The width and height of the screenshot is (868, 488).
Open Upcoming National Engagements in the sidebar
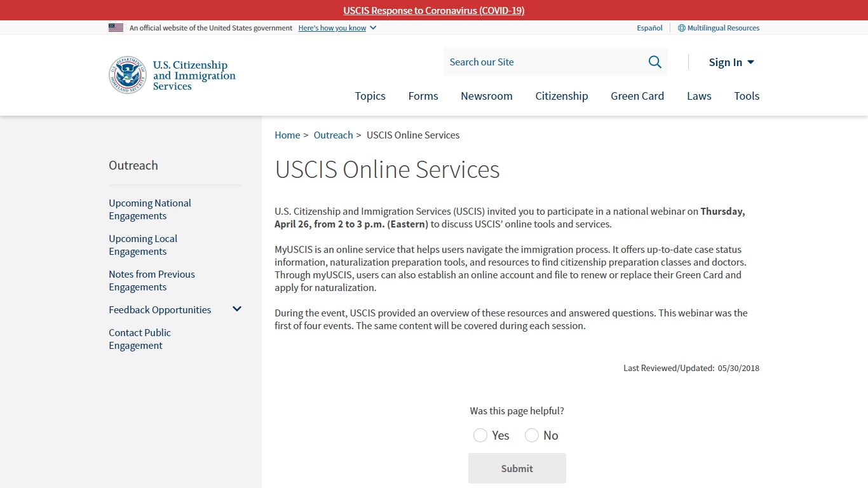pos(150,209)
